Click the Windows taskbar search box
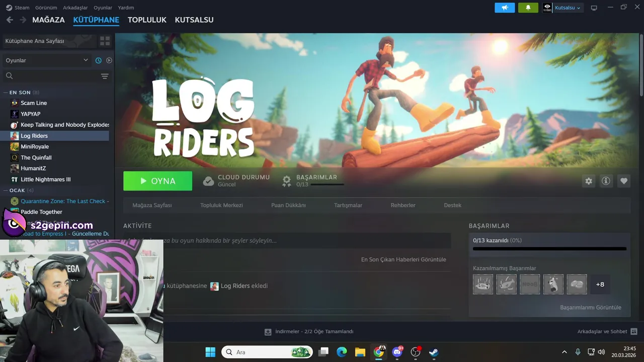This screenshot has height=362, width=644. (x=267, y=352)
